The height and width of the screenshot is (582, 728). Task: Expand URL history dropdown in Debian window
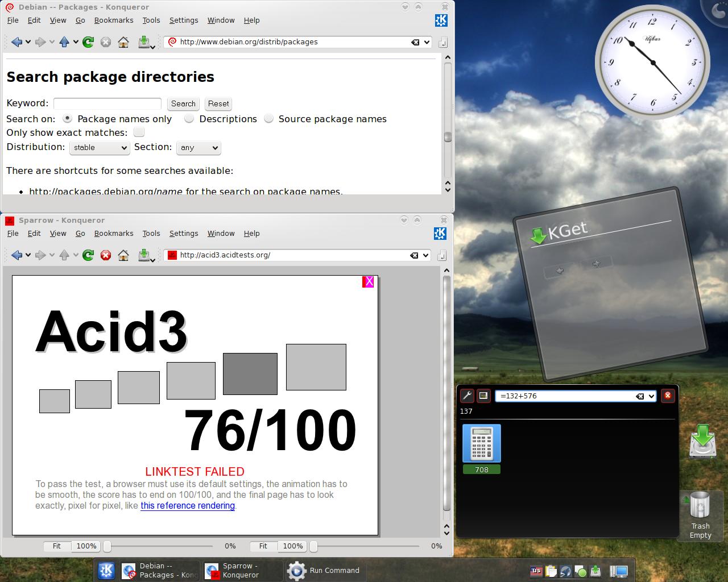427,42
